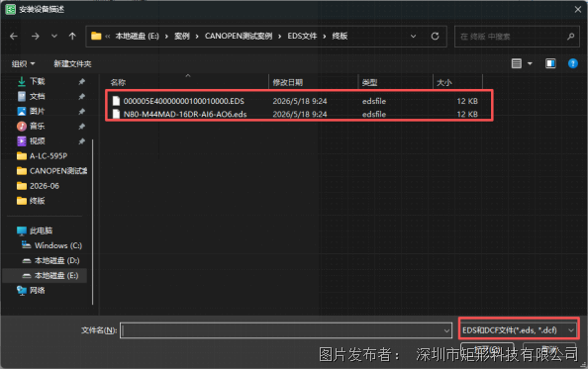Open the 终版 folder in sidebar
Screen dimensions: 588x369
38,201
